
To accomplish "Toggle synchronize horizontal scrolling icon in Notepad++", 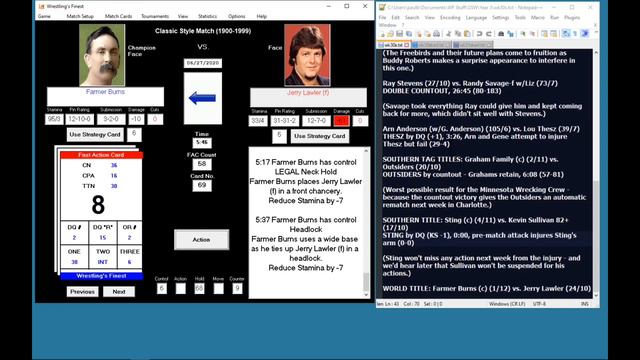I will 553,34.
